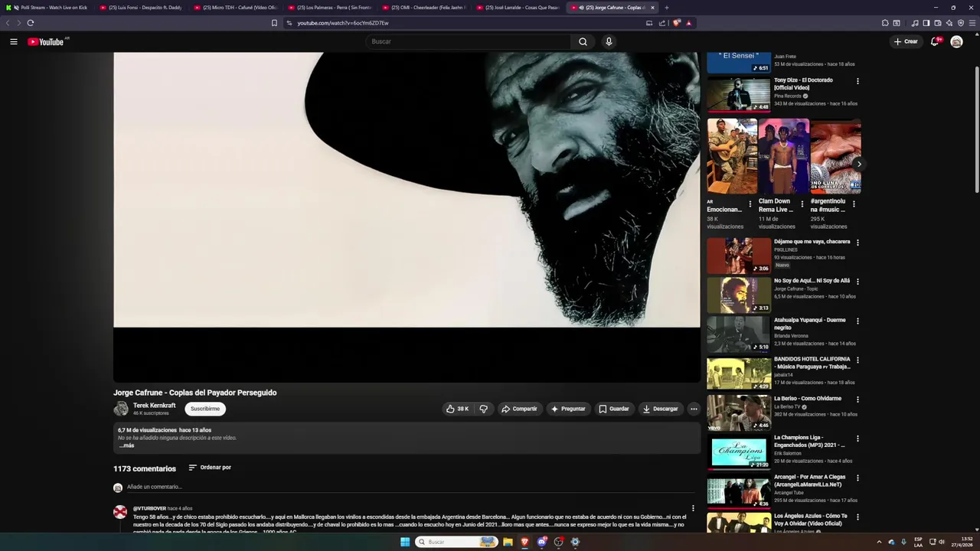
Task: Open browser extensions puzzle icon
Action: pos(885,23)
